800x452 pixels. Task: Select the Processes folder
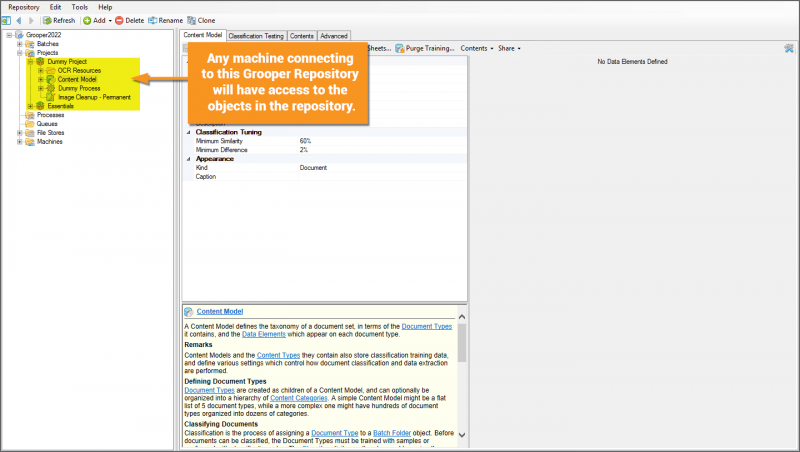click(51, 115)
